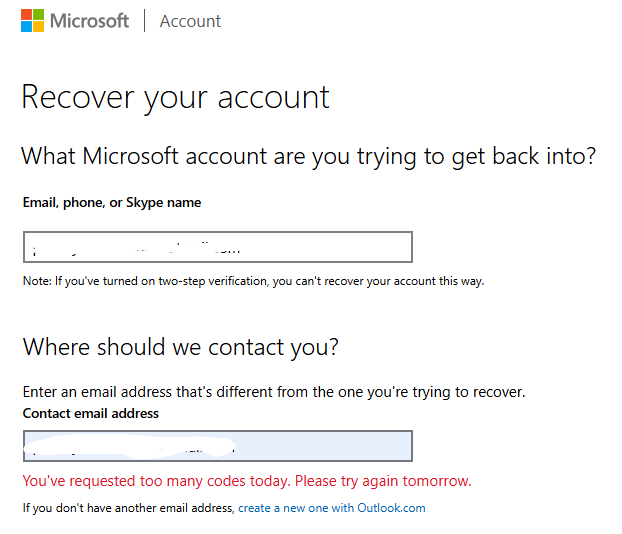Open the Account header link
Screen dimensions: 622x534
coord(190,21)
